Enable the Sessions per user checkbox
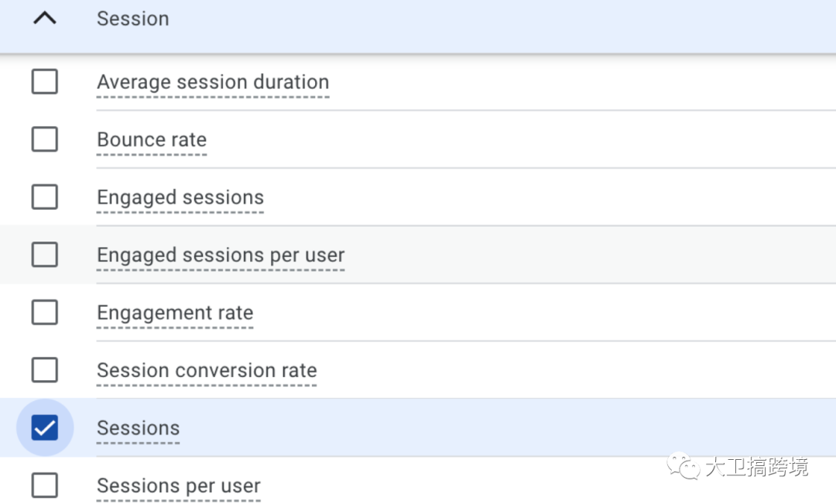 click(x=45, y=485)
